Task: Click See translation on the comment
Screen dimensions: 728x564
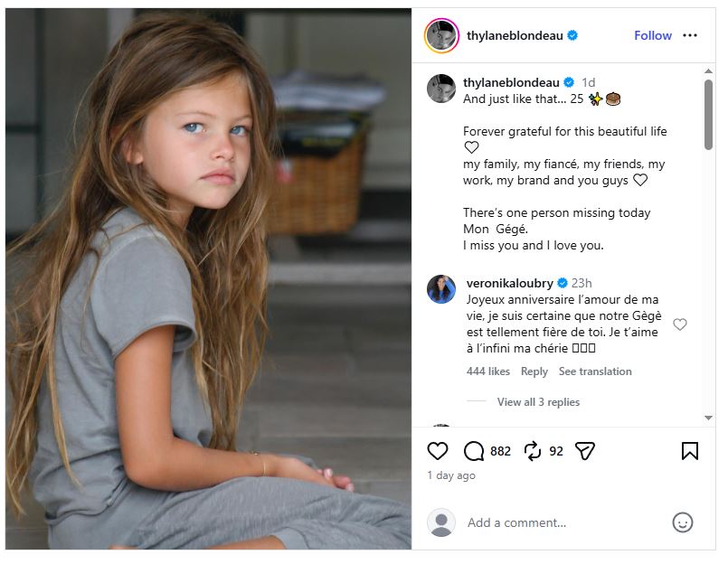Action: coord(595,371)
